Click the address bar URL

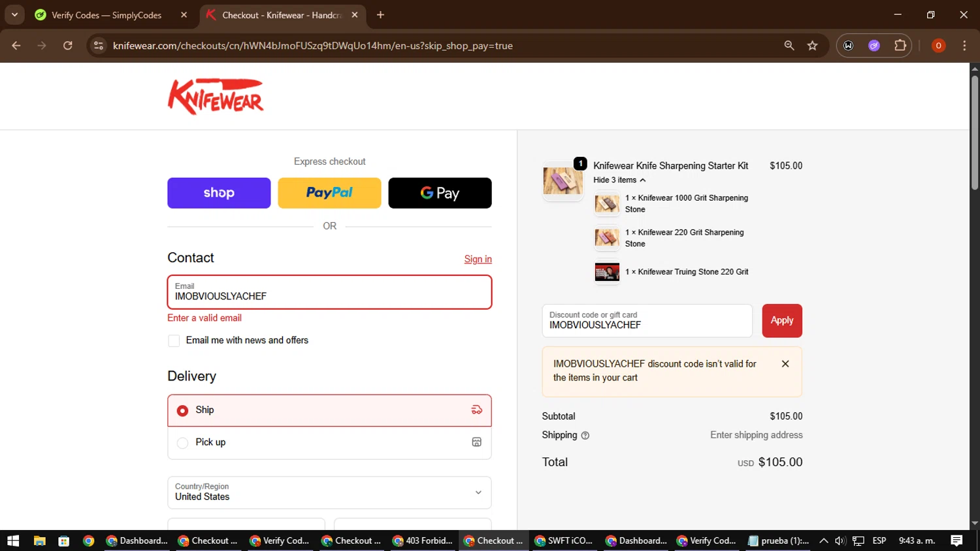[x=313, y=46]
